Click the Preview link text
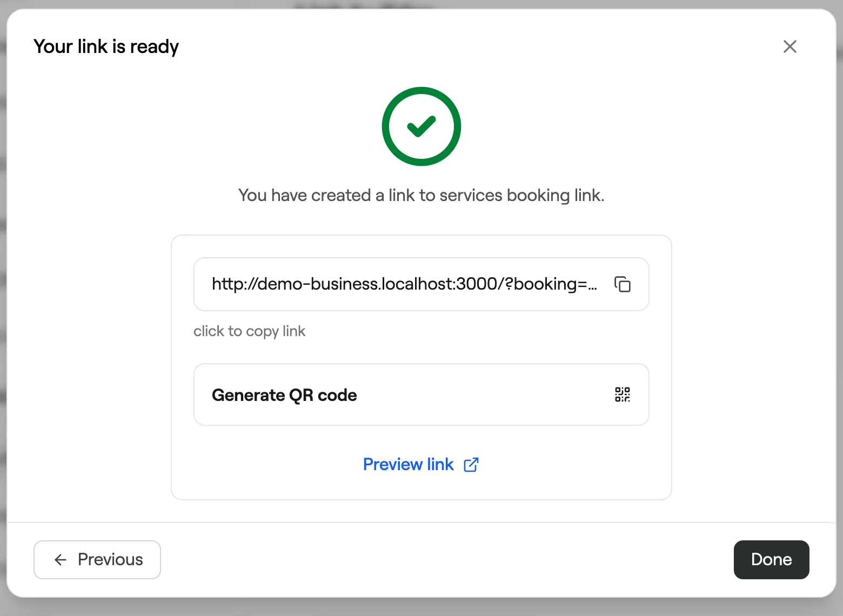The image size is (843, 616). (409, 465)
